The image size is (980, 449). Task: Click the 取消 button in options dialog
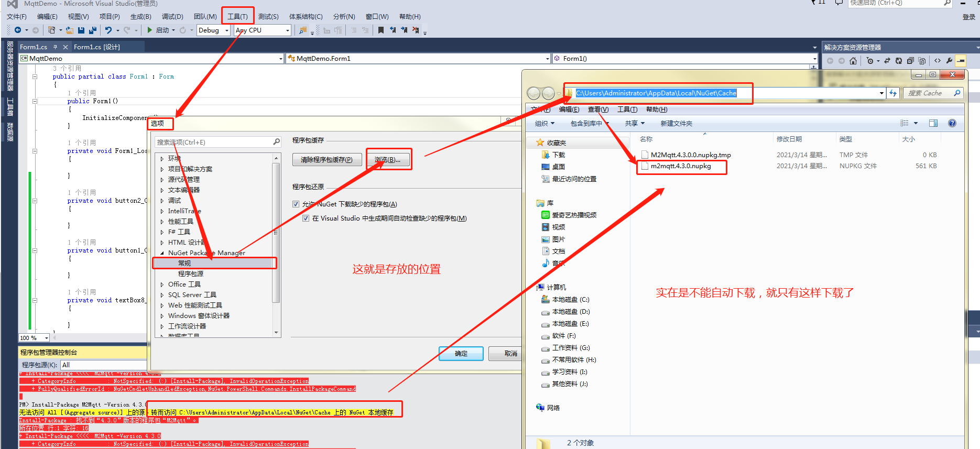click(x=505, y=354)
